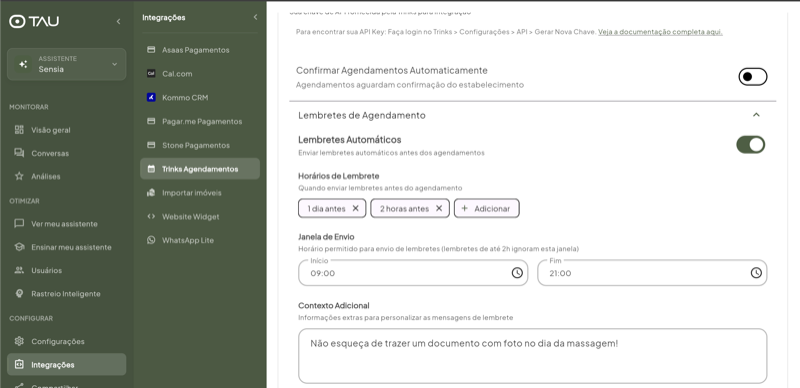The width and height of the screenshot is (800, 388).
Task: Open Kommo CRM integration
Action: coord(185,98)
